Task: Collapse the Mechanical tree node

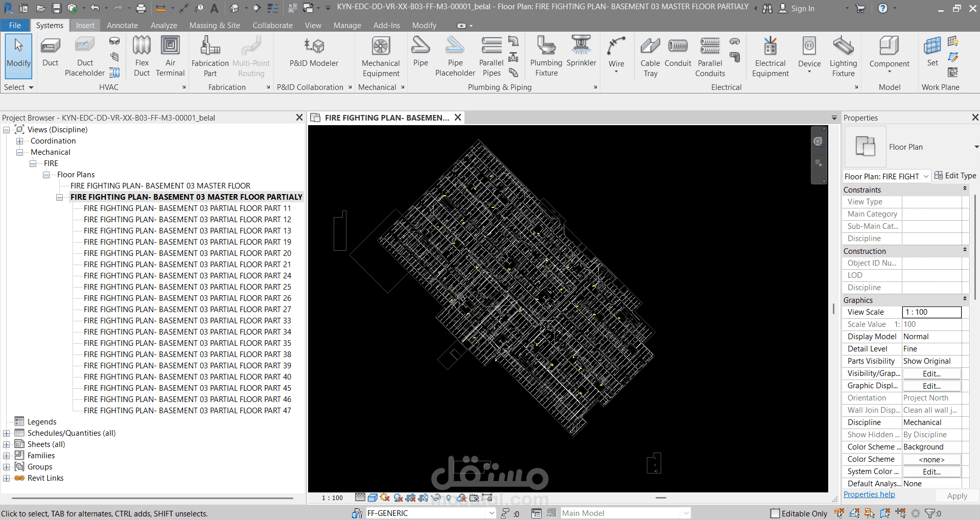Action: (x=20, y=152)
